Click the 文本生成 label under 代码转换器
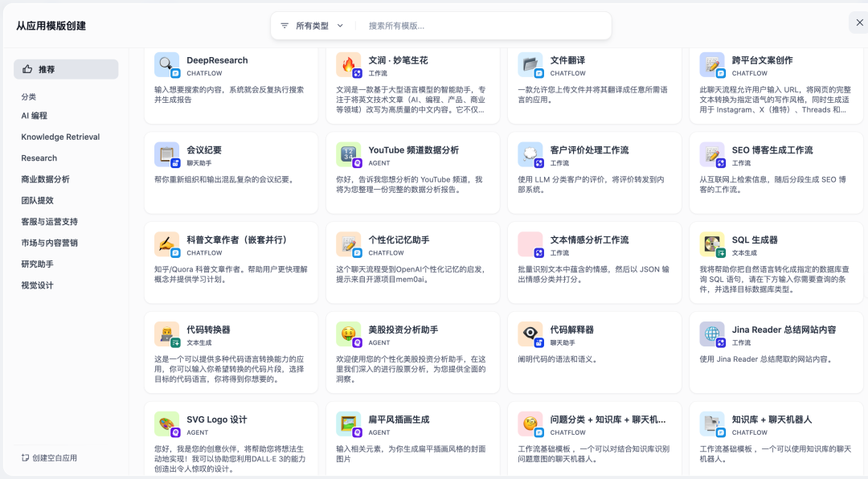Screen dimensions: 868x479 (199, 343)
